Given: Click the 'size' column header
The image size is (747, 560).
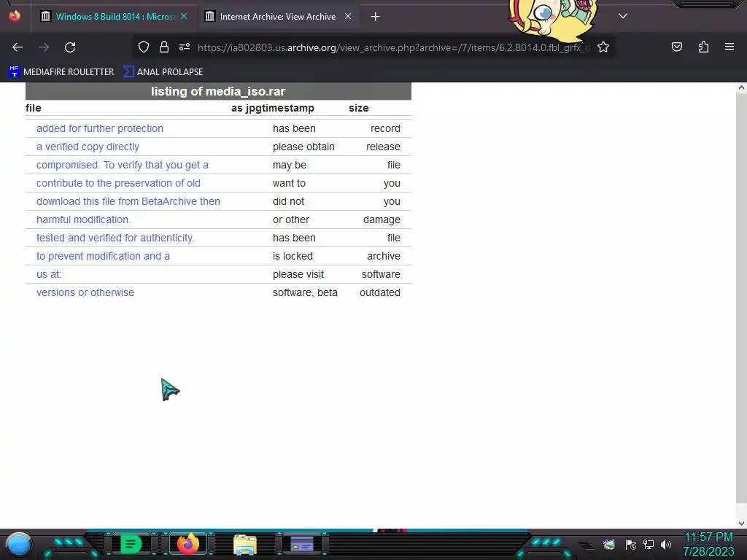Looking at the screenshot, I should click(x=358, y=108).
